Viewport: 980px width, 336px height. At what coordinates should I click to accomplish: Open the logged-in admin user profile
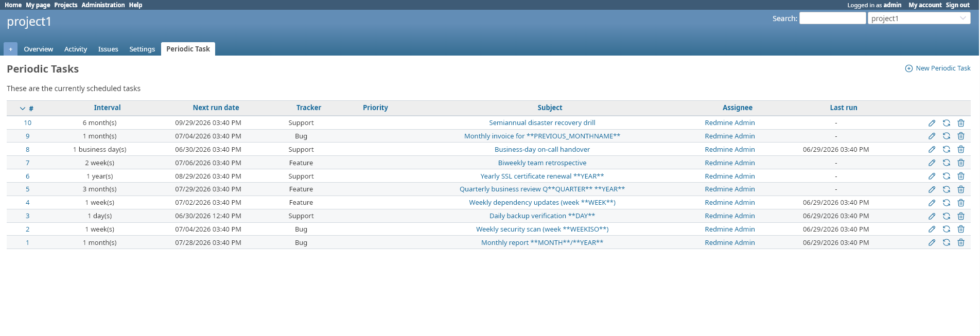pyautogui.click(x=892, y=5)
